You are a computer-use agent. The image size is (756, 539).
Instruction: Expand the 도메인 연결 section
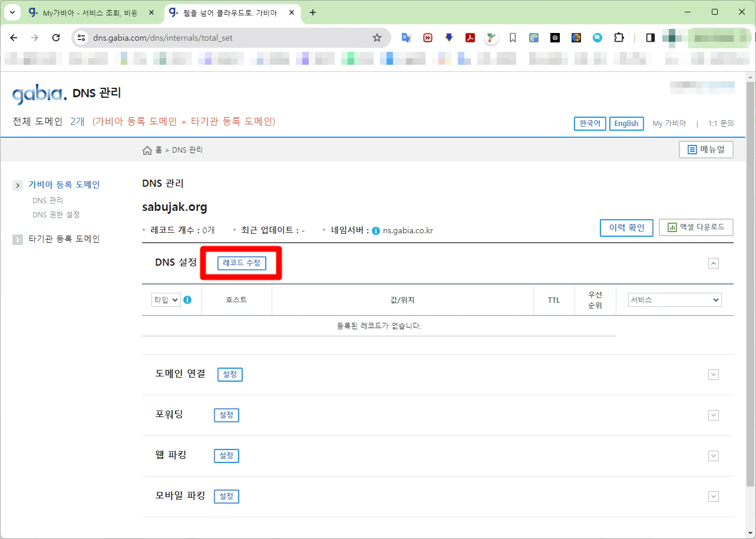point(714,375)
